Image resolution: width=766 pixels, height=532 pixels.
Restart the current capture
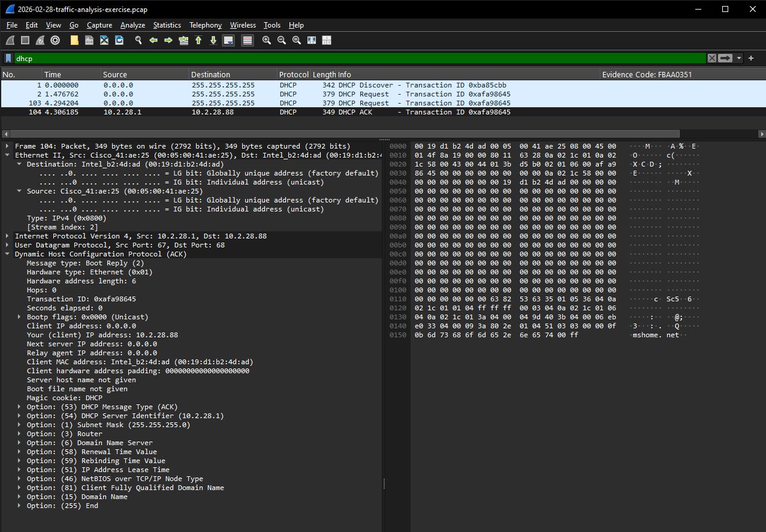(x=40, y=40)
